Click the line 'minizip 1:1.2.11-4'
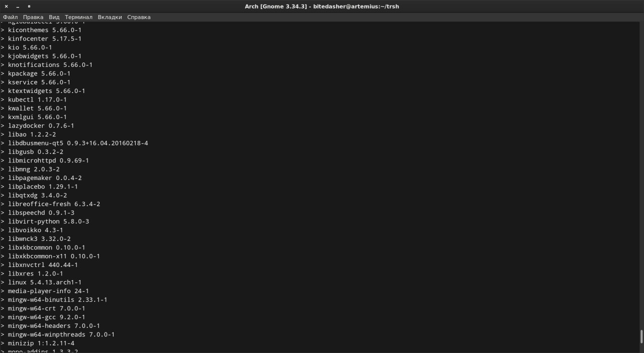 point(41,343)
